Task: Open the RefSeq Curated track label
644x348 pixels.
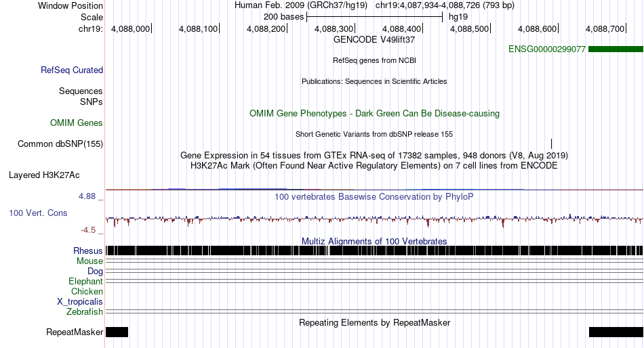Action: tap(72, 70)
